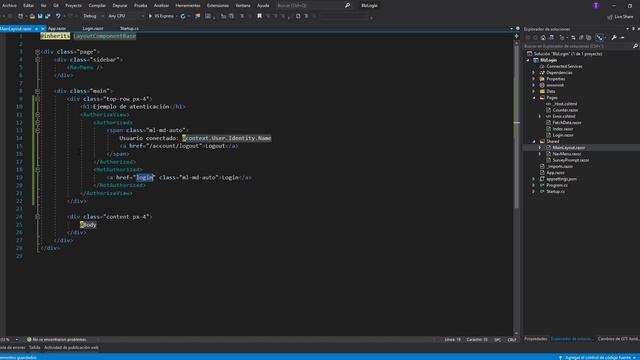Undo the last edit with the undo arrow
The image size is (640, 360).
[x=58, y=16]
